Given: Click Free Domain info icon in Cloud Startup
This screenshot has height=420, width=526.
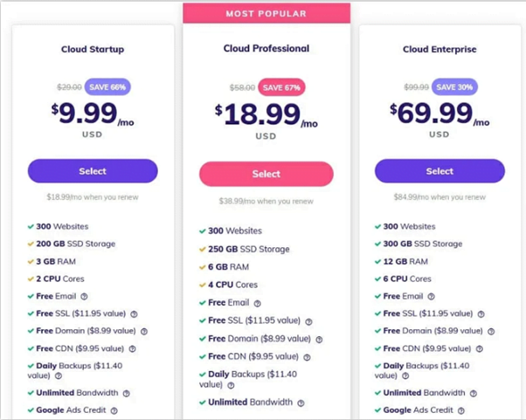Looking at the screenshot, I should (144, 332).
